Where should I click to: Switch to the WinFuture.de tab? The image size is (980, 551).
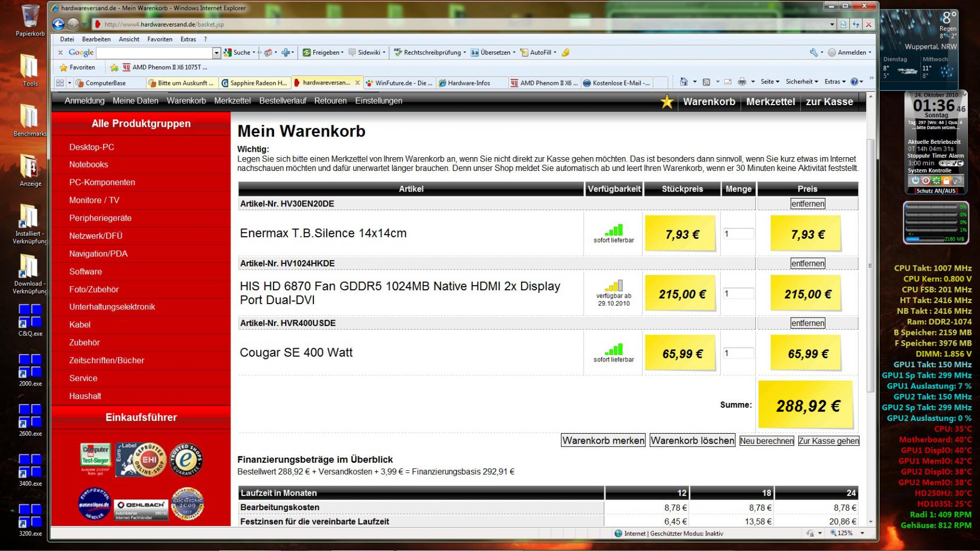coord(399,83)
